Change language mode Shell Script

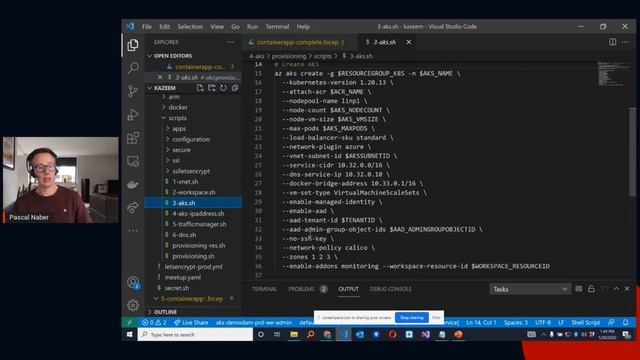585,322
